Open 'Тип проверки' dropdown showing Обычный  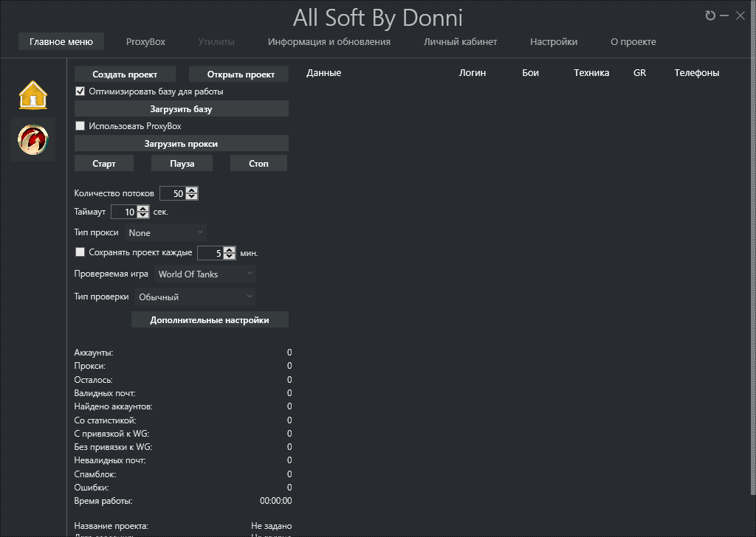[195, 297]
